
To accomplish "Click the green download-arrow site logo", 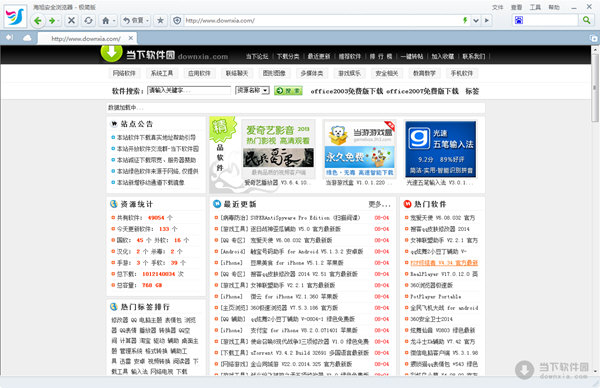I will pos(111,52).
